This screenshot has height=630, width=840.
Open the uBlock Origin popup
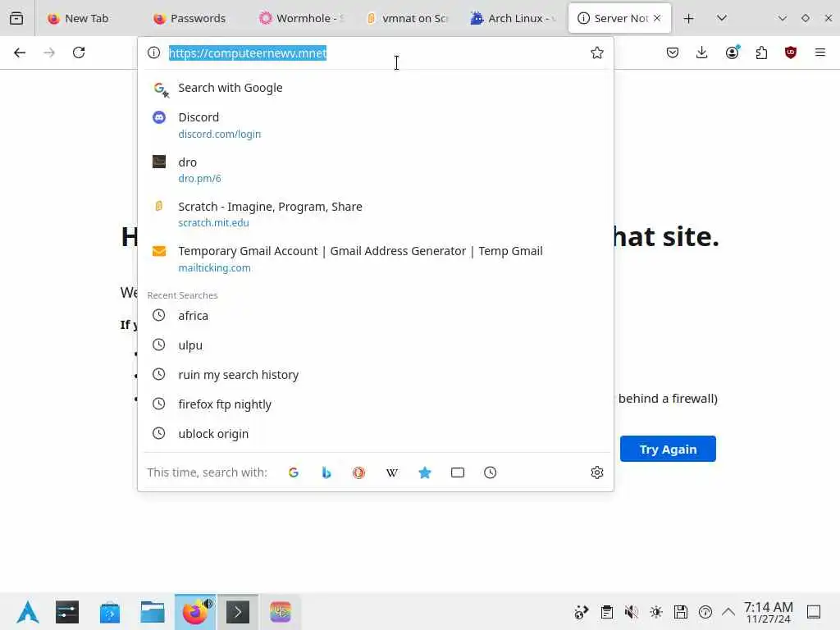pyautogui.click(x=791, y=52)
